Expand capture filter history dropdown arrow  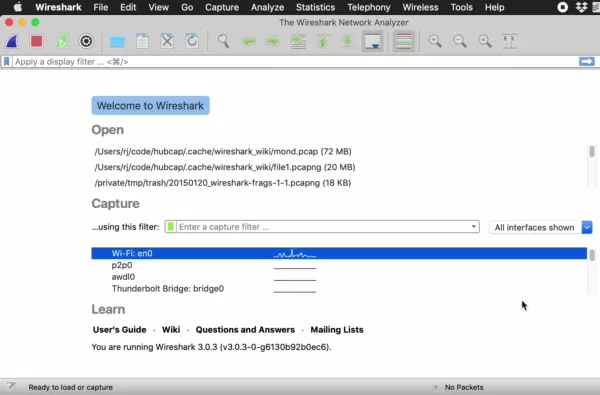(x=474, y=227)
